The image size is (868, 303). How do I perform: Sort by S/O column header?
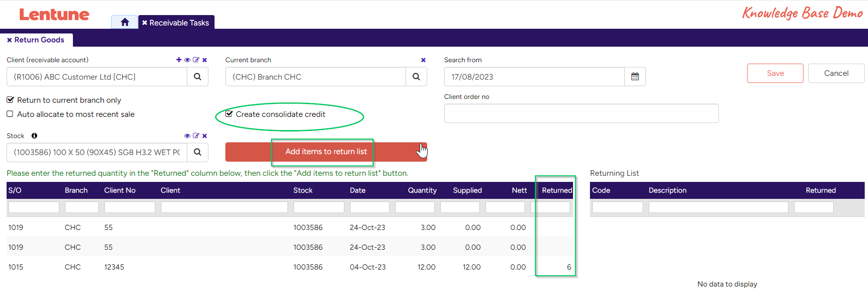(x=15, y=190)
